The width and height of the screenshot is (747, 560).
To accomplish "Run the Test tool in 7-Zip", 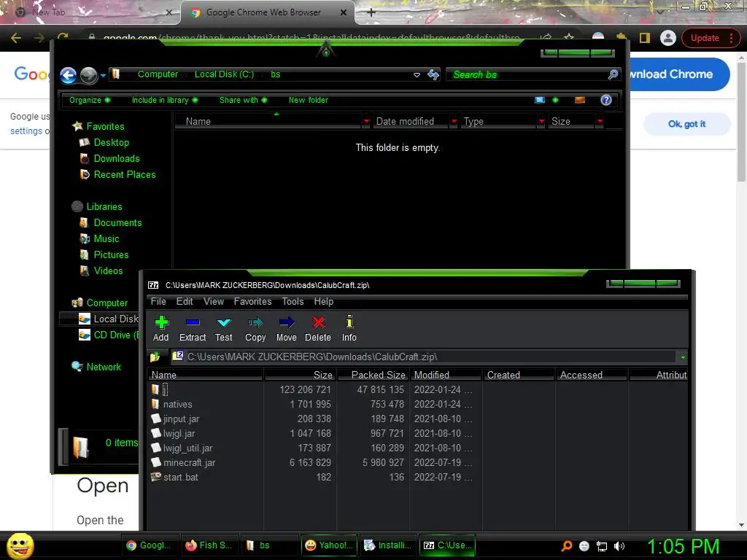I will coord(223,329).
